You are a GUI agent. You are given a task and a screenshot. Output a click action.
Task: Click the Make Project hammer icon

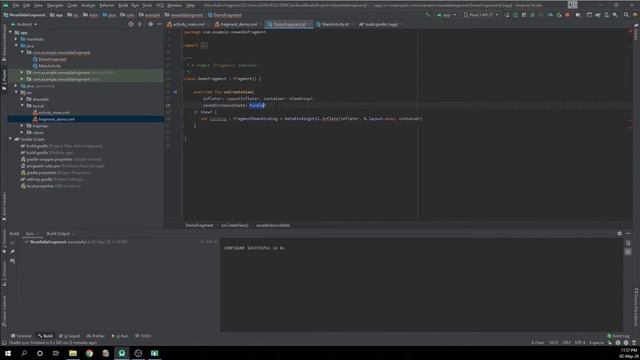tap(428, 15)
